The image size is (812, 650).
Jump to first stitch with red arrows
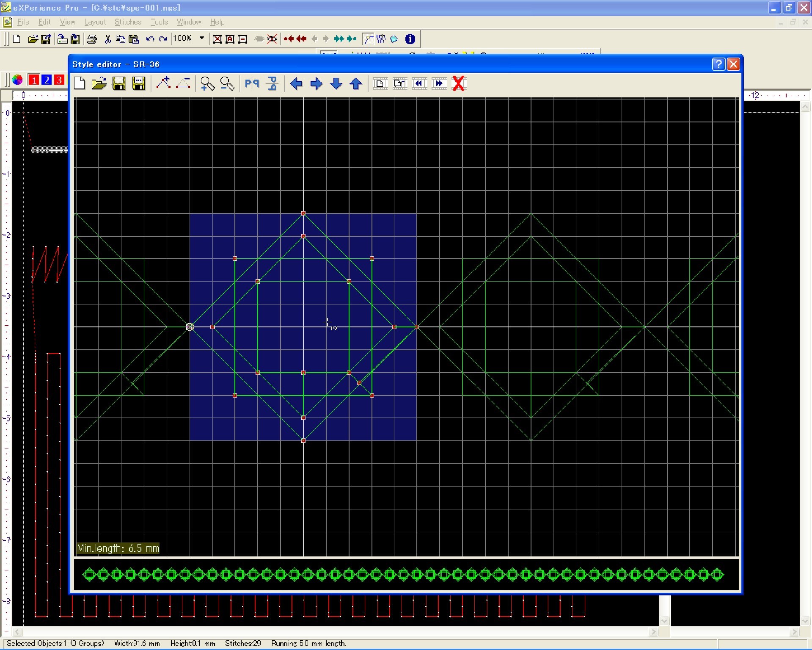click(x=289, y=39)
